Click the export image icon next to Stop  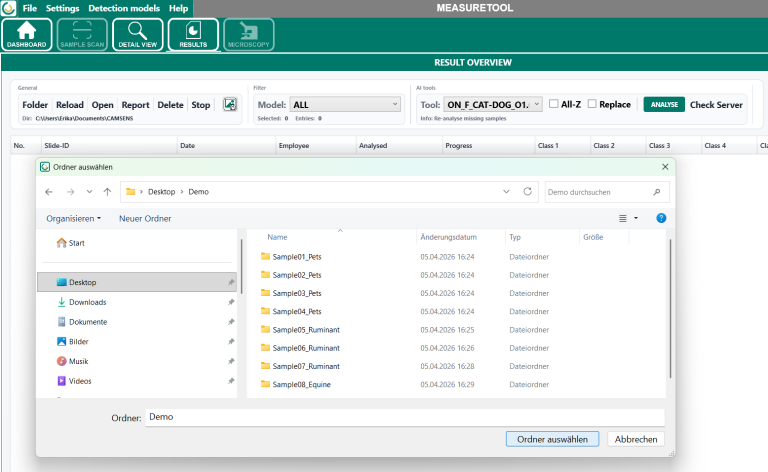(230, 104)
